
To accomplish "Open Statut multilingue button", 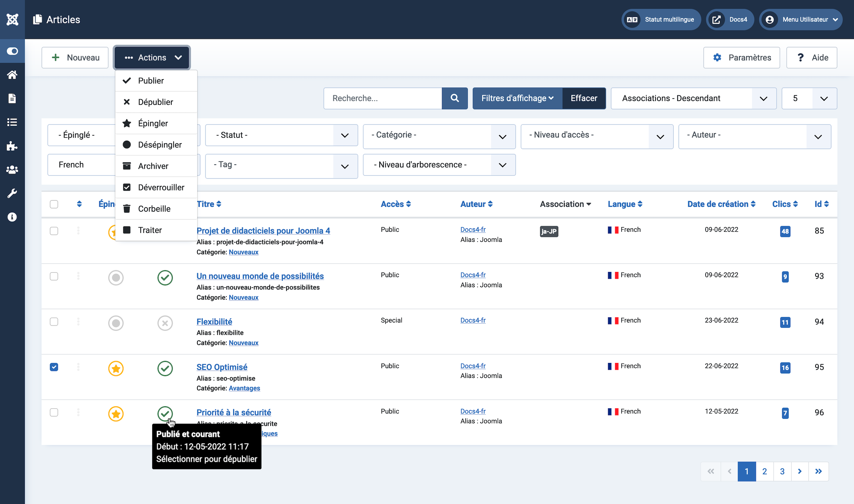I will pyautogui.click(x=661, y=19).
